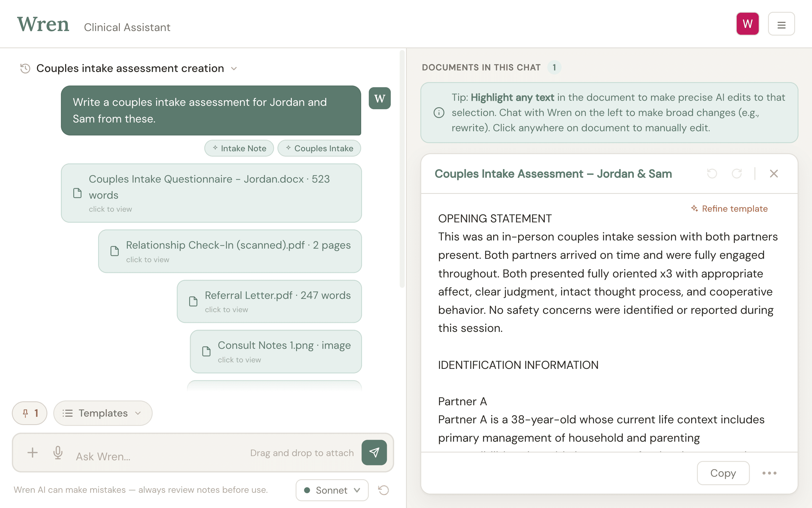Click the chat panel vertical scrollbar

(402, 169)
